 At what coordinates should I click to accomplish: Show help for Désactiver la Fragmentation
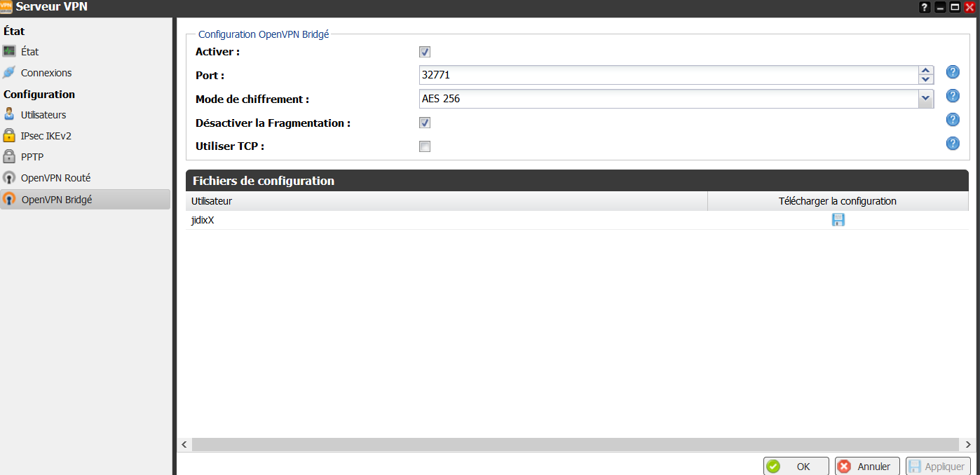[953, 120]
